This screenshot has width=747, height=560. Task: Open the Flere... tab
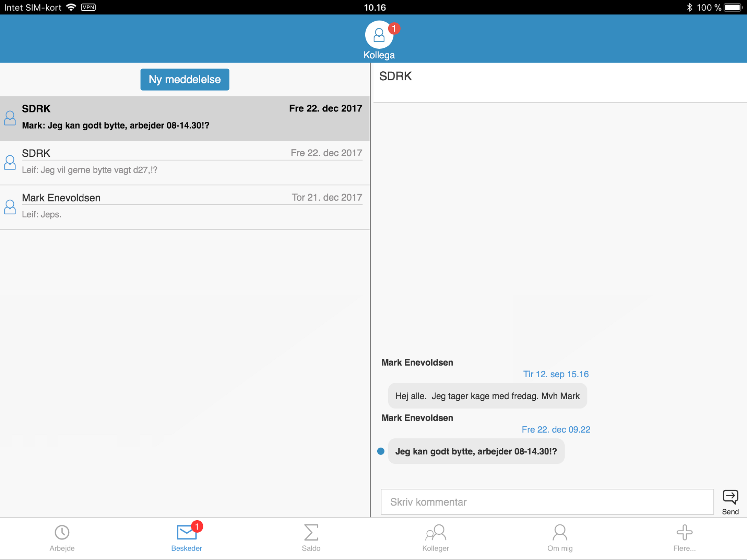(685, 538)
